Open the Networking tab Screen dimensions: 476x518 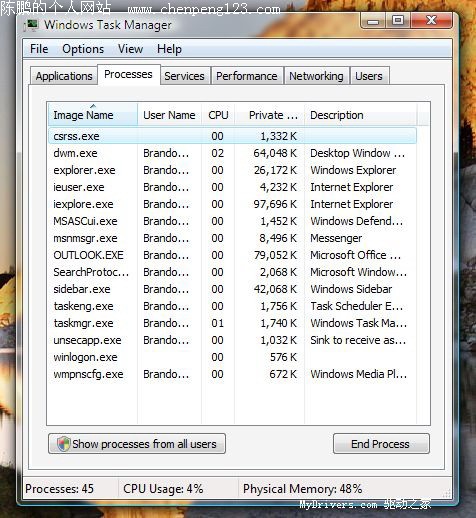(x=316, y=76)
